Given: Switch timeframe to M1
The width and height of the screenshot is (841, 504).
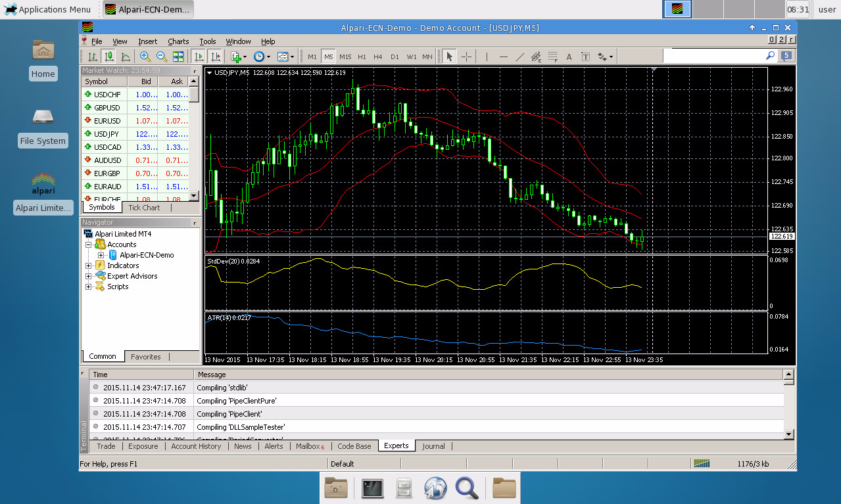Looking at the screenshot, I should (x=312, y=57).
